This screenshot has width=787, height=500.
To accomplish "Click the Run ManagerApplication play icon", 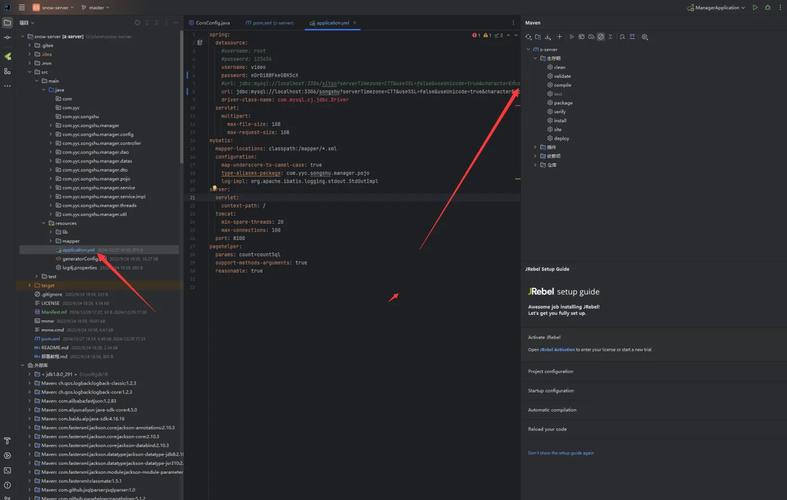I will coord(755,7).
